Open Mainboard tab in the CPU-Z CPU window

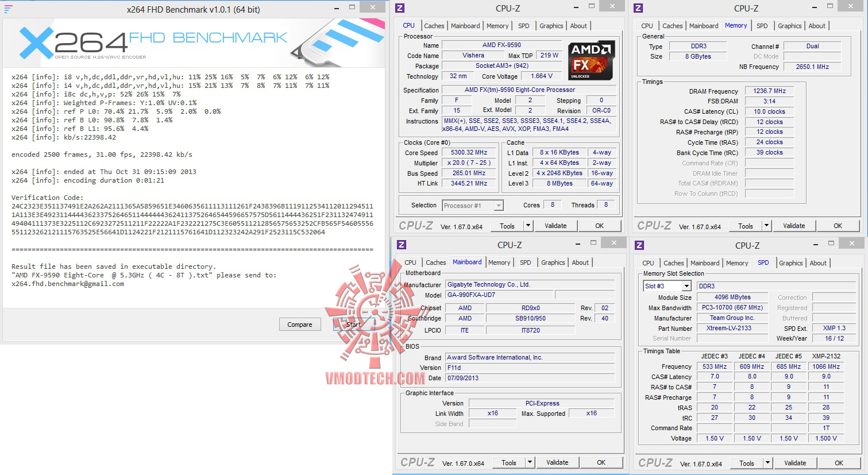465,26
